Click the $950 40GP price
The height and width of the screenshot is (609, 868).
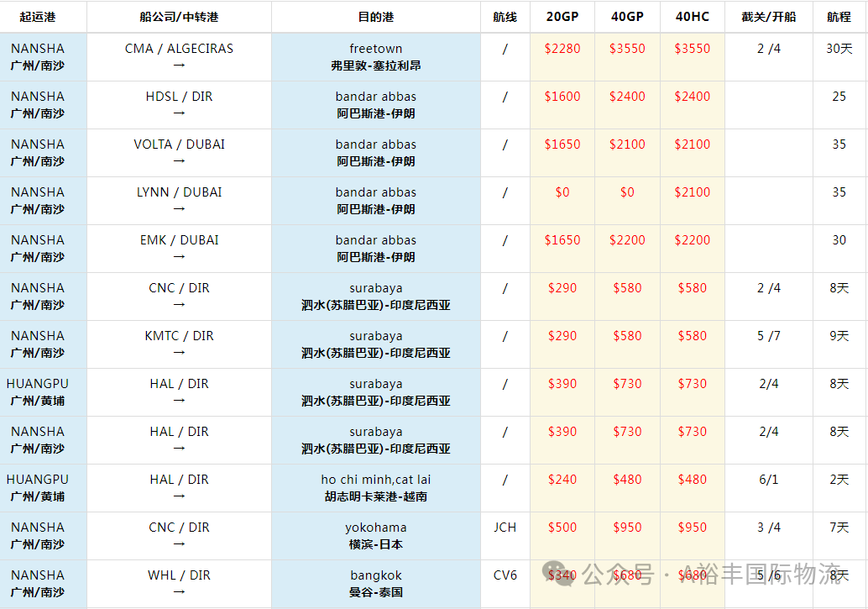click(627, 528)
